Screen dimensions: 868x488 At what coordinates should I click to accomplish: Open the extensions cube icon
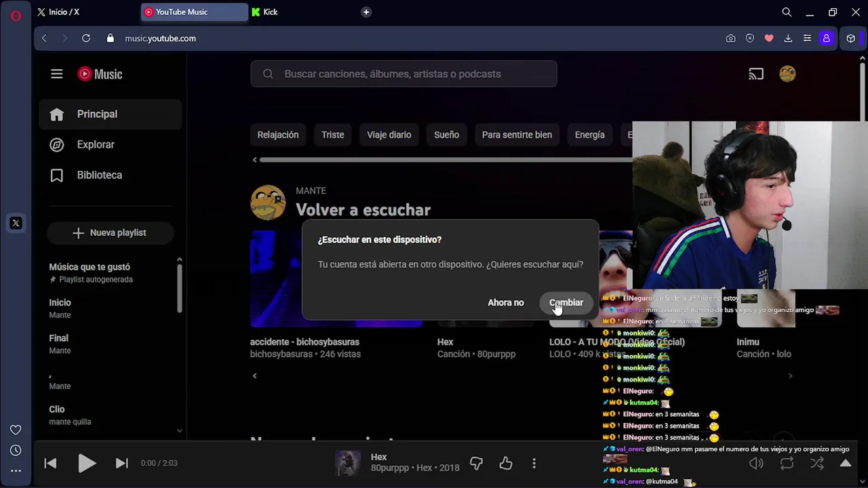(x=851, y=39)
